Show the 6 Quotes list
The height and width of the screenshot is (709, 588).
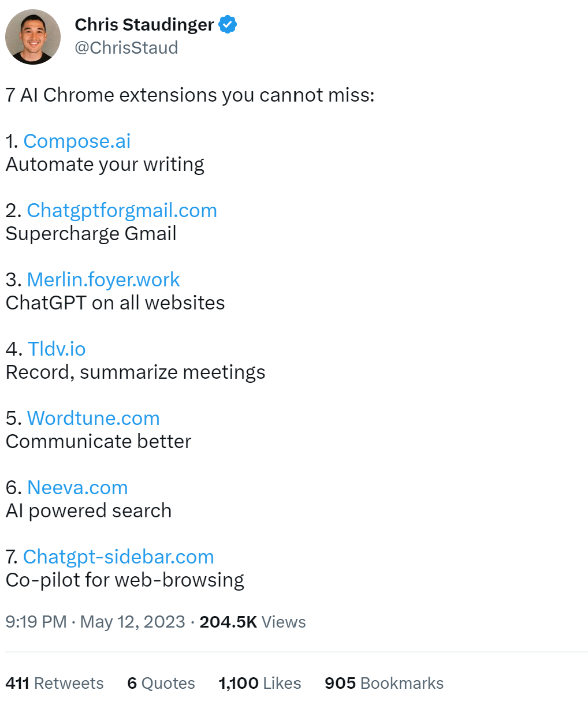pos(161,684)
